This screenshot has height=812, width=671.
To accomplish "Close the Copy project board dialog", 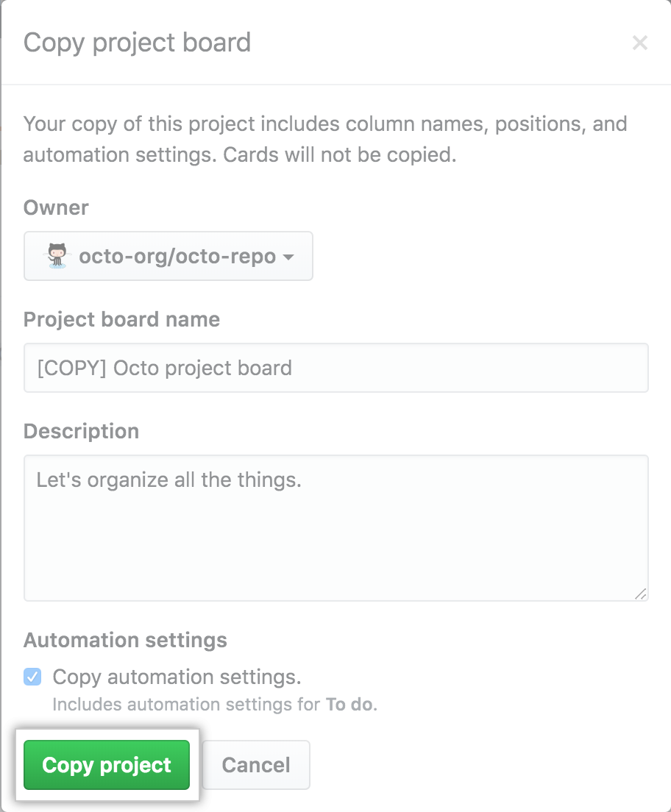I will point(640,43).
